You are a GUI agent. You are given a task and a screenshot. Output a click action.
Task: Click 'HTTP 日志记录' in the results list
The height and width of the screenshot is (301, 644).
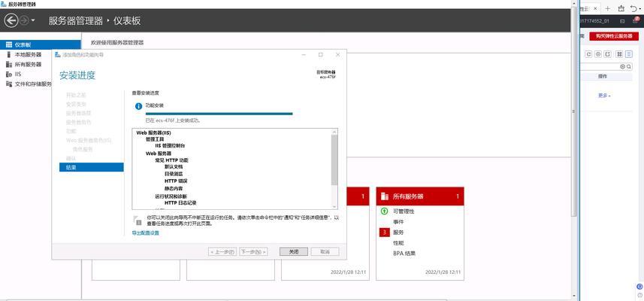coord(180,202)
